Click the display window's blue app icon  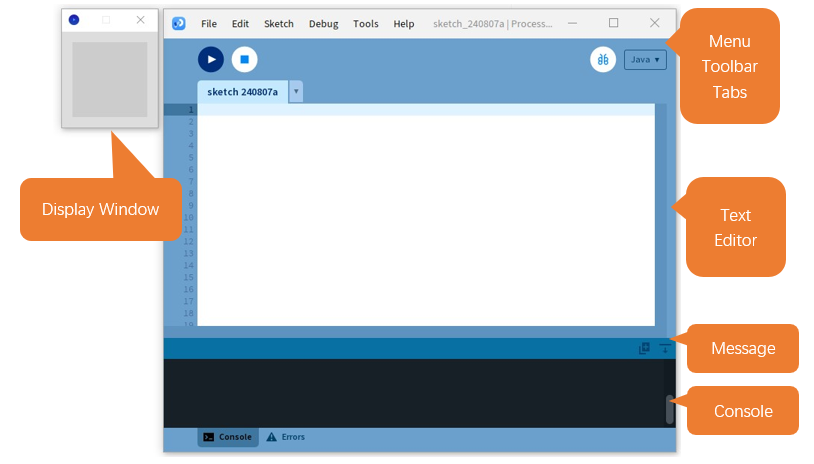[74, 20]
